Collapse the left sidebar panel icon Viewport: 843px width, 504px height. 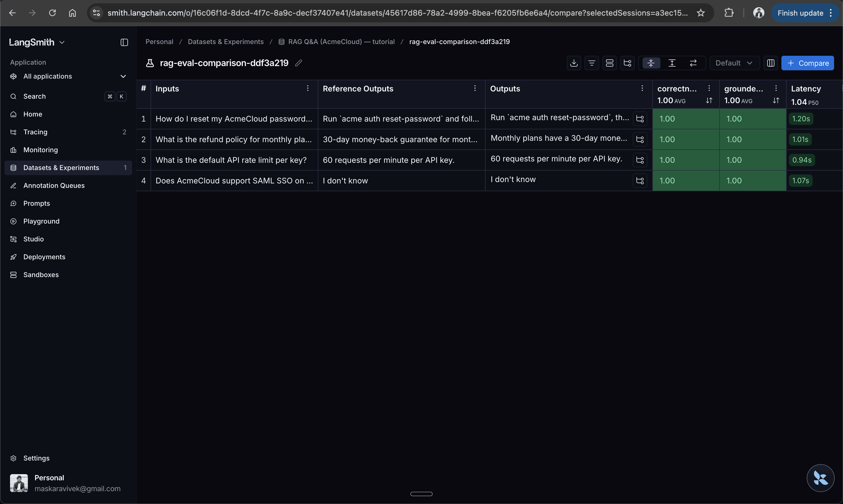(x=124, y=42)
